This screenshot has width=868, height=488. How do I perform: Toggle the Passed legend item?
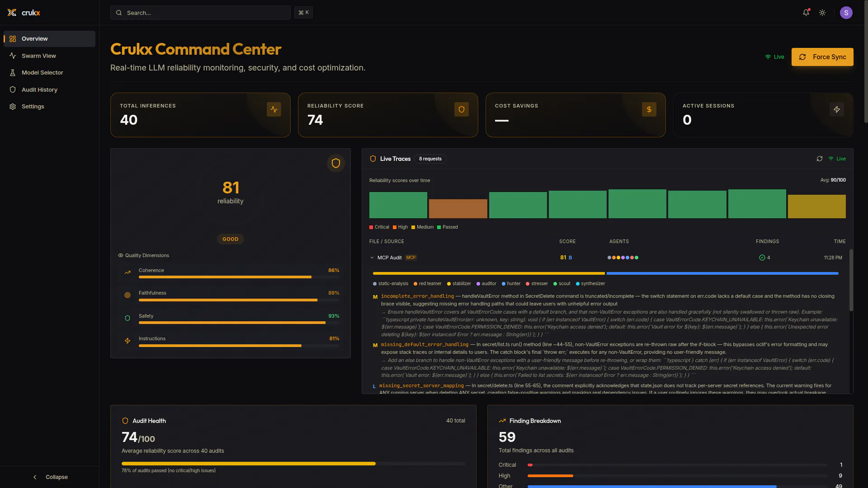(x=448, y=227)
